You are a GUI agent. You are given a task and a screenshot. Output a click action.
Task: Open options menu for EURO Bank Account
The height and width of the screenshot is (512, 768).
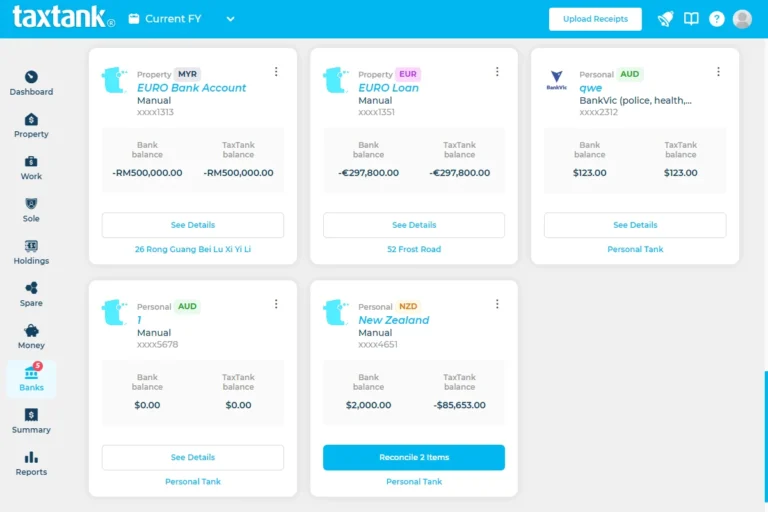point(276,72)
